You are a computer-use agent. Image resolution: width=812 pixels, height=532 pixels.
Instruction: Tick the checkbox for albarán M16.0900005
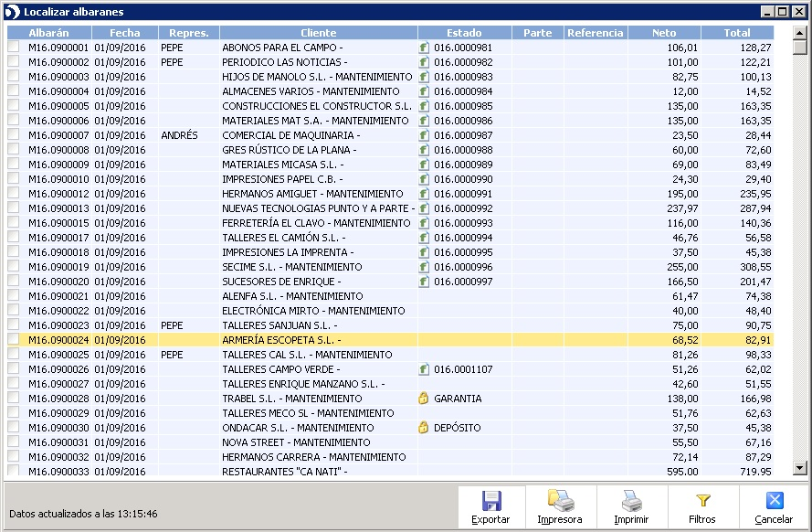coord(14,105)
